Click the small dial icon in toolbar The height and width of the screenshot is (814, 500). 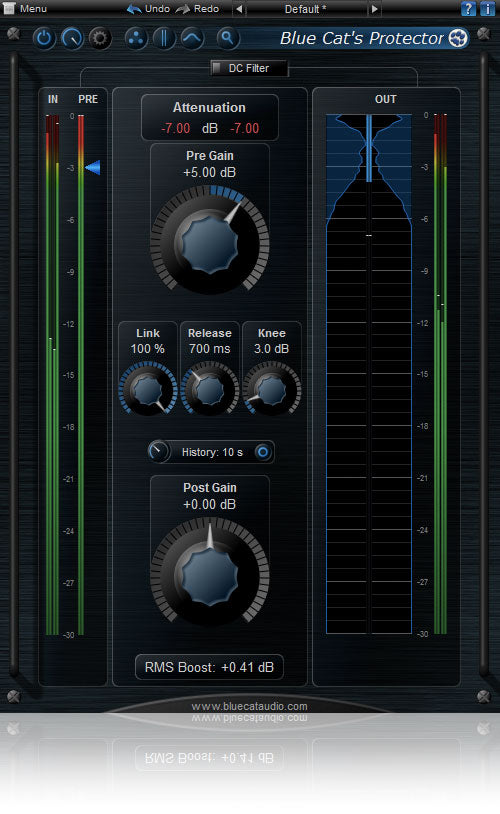72,39
